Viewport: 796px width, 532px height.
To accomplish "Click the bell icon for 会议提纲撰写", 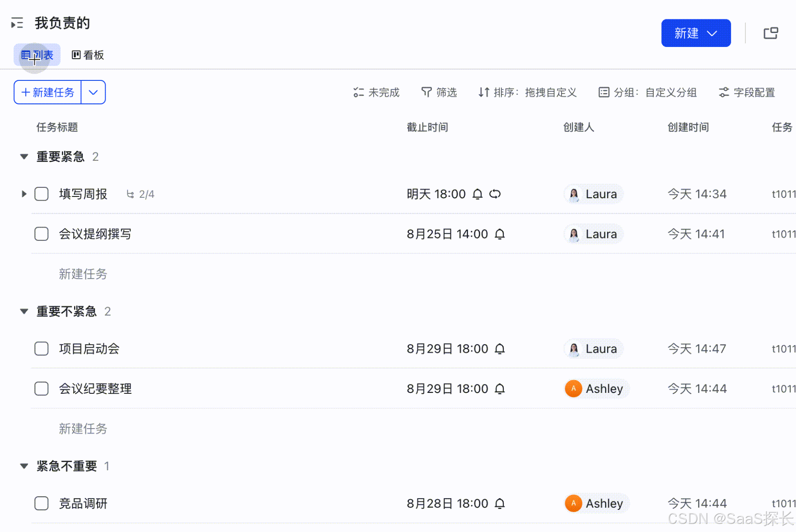I will pos(500,234).
